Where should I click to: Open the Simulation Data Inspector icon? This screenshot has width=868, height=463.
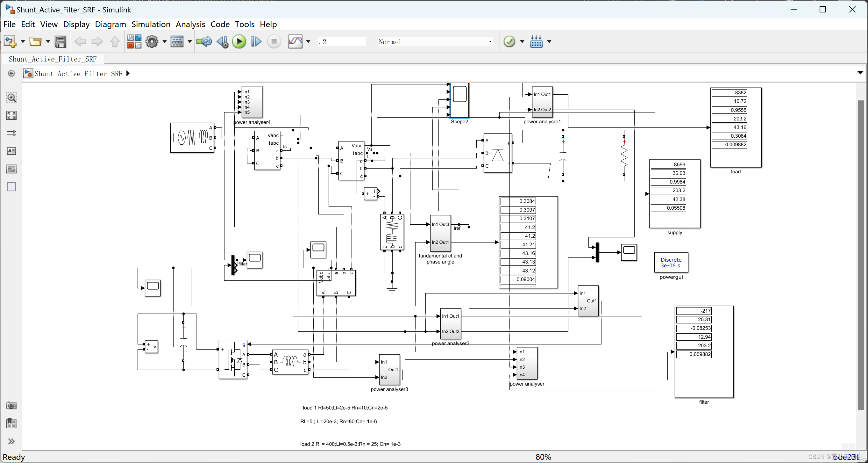tap(295, 41)
